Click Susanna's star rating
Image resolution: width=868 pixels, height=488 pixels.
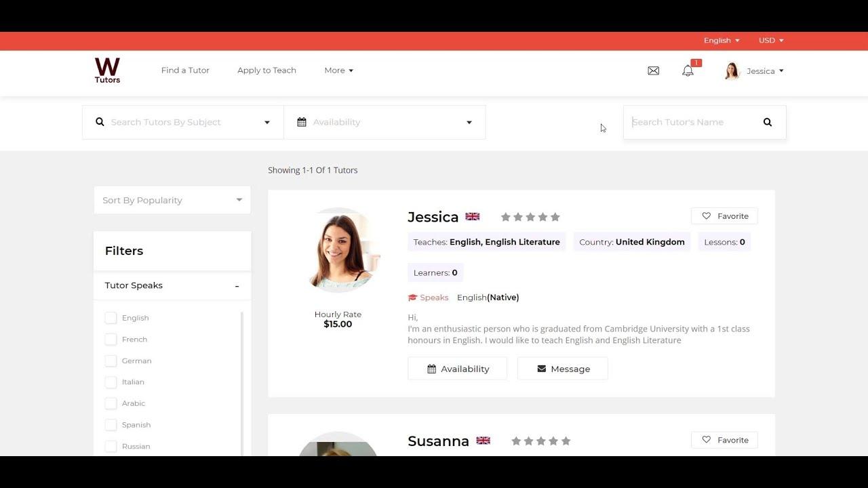pos(541,441)
